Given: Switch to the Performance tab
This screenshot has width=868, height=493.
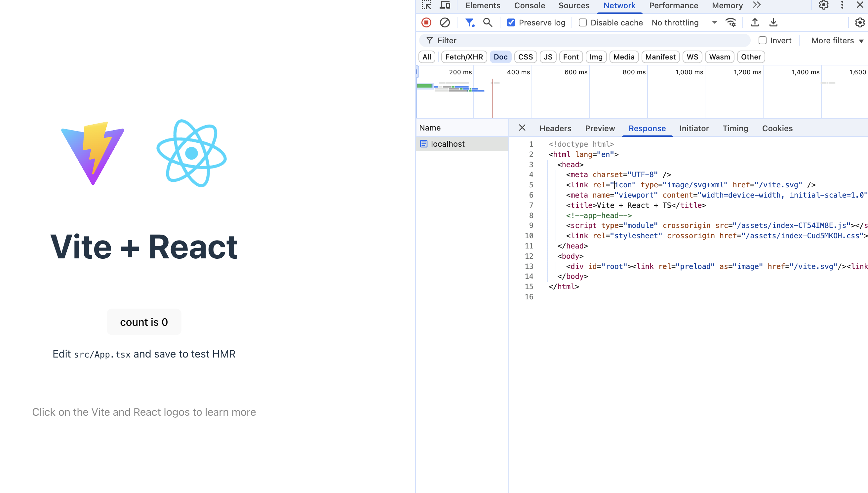Looking at the screenshot, I should point(673,5).
